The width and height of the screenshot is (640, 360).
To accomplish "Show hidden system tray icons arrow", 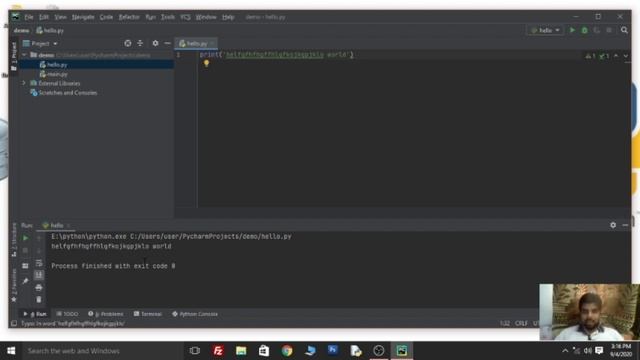I will click(565, 351).
